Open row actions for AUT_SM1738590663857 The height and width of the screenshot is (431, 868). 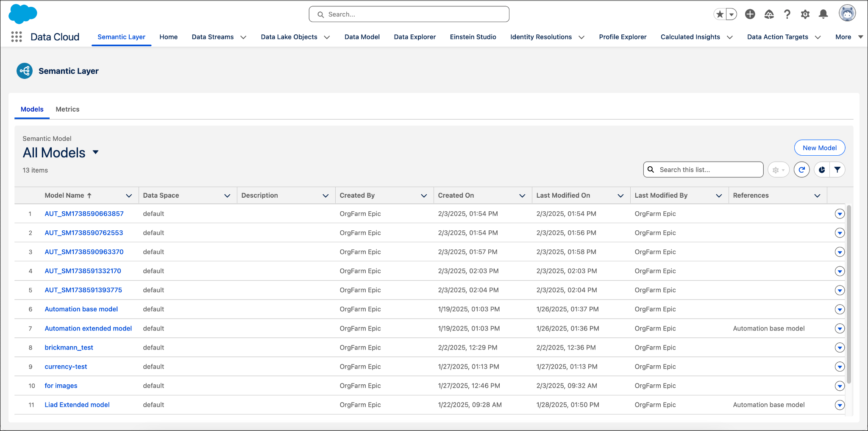point(840,214)
